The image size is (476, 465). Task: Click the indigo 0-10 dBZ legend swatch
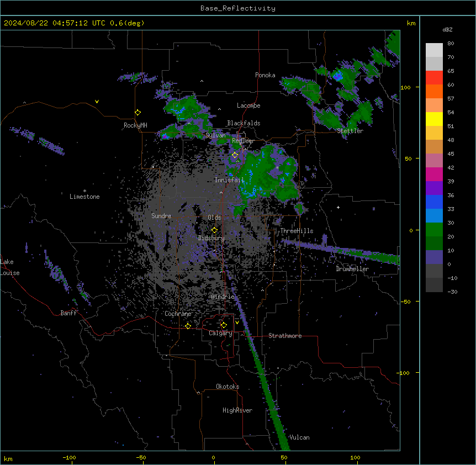(x=434, y=257)
